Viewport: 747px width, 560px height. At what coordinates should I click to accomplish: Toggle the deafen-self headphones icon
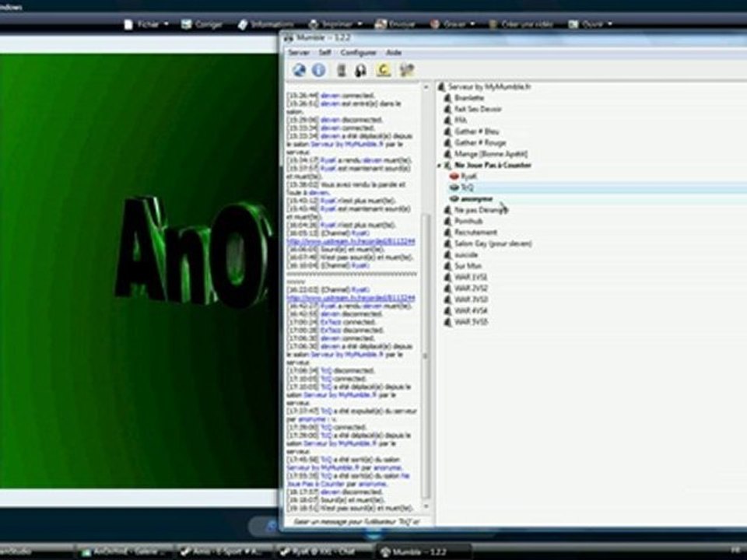coord(360,71)
